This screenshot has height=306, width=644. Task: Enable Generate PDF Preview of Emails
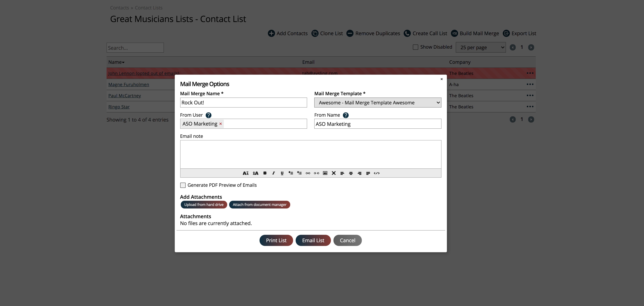pos(183,185)
